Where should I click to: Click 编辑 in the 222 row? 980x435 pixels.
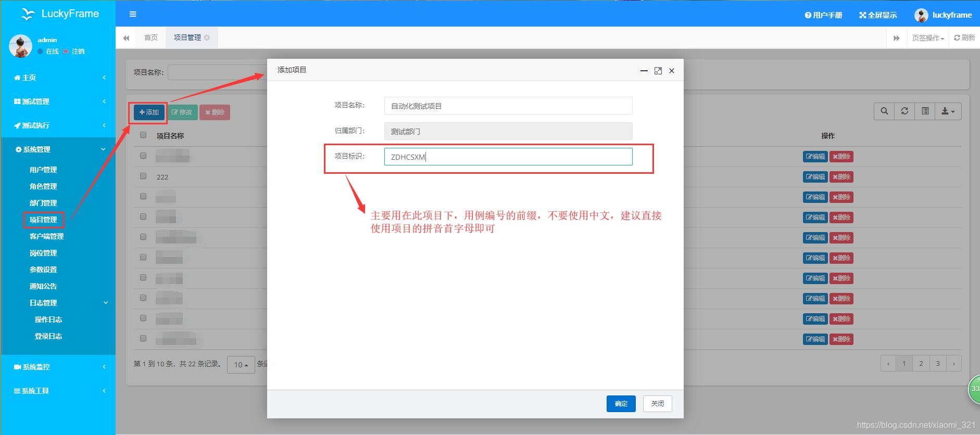tap(815, 177)
